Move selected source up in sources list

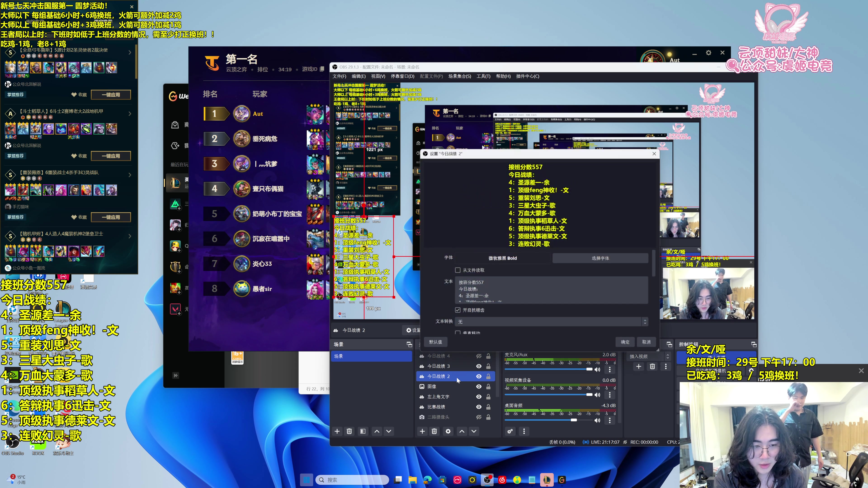(462, 431)
